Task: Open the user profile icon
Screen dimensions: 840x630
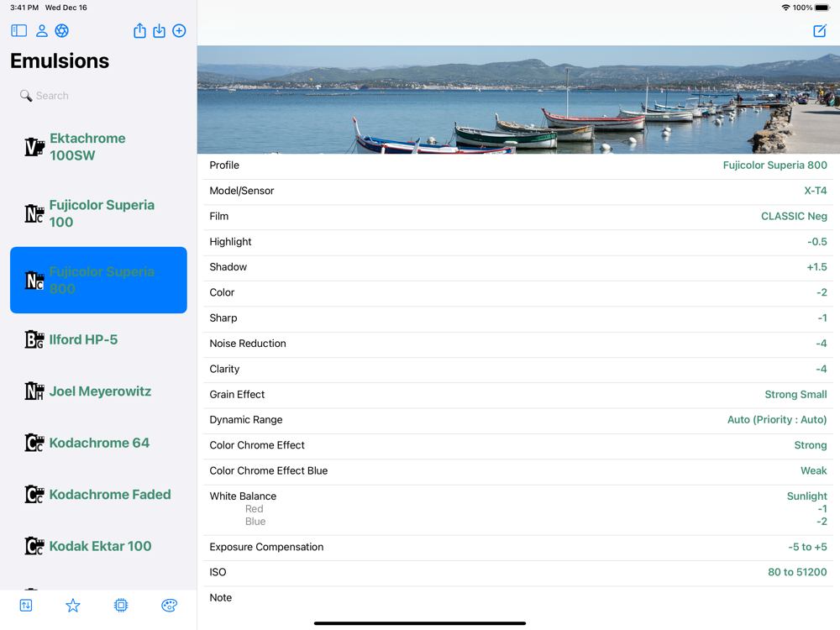Action: pyautogui.click(x=42, y=30)
